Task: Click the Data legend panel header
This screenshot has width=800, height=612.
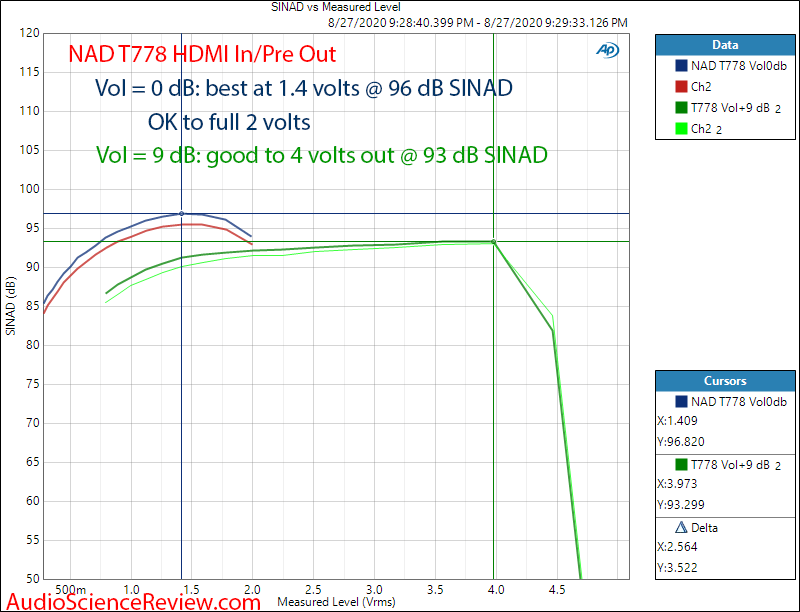Action: 725,45
